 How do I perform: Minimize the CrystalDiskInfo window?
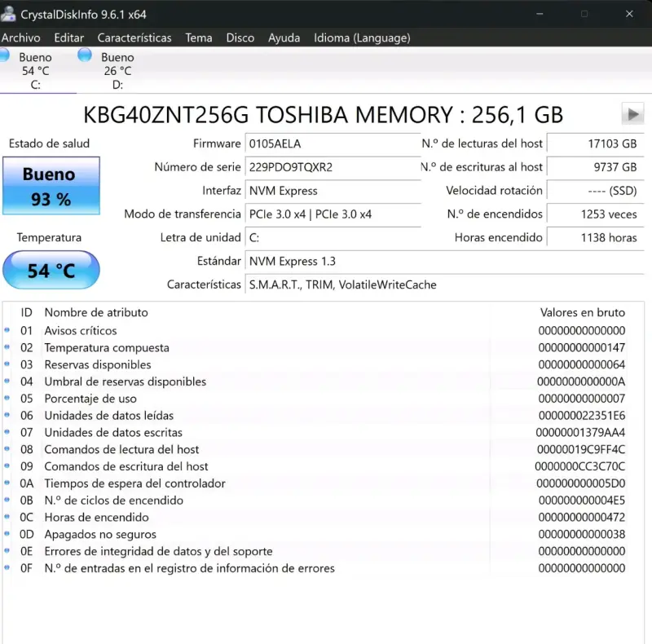coord(540,14)
